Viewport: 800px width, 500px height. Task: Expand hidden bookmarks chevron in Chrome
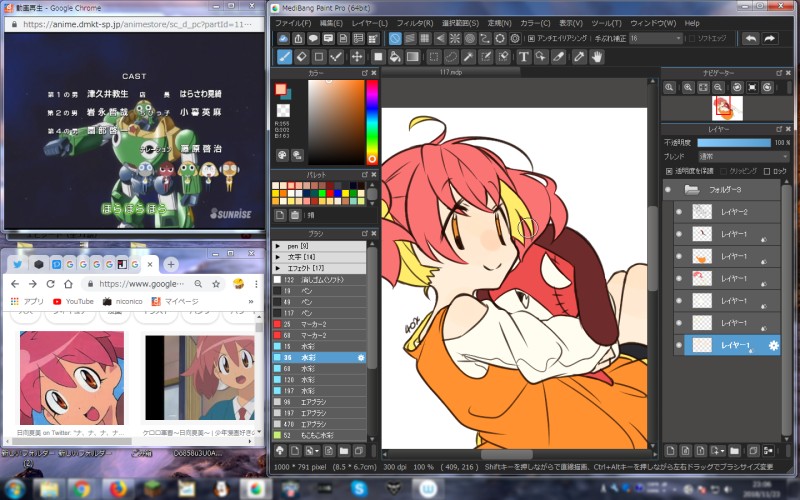(251, 302)
